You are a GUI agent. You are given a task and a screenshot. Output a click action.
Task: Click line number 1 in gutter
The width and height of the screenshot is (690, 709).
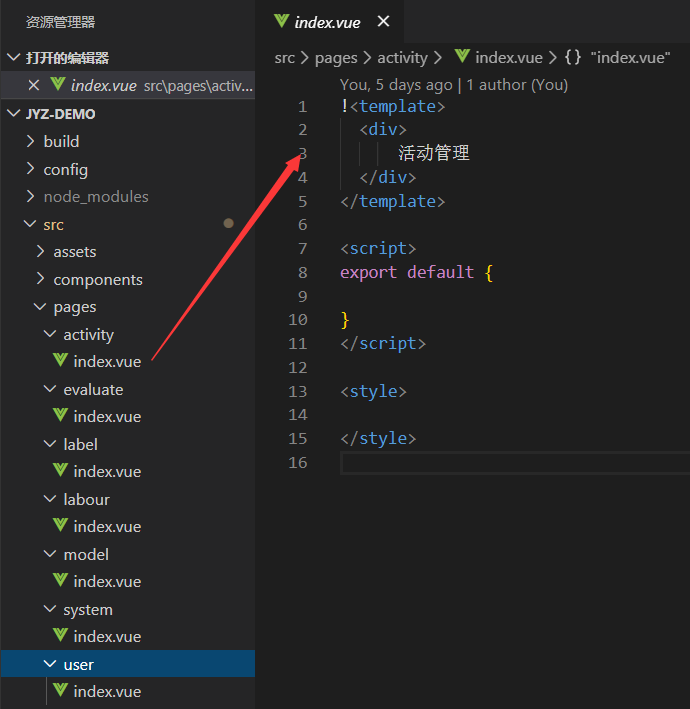[x=302, y=107]
